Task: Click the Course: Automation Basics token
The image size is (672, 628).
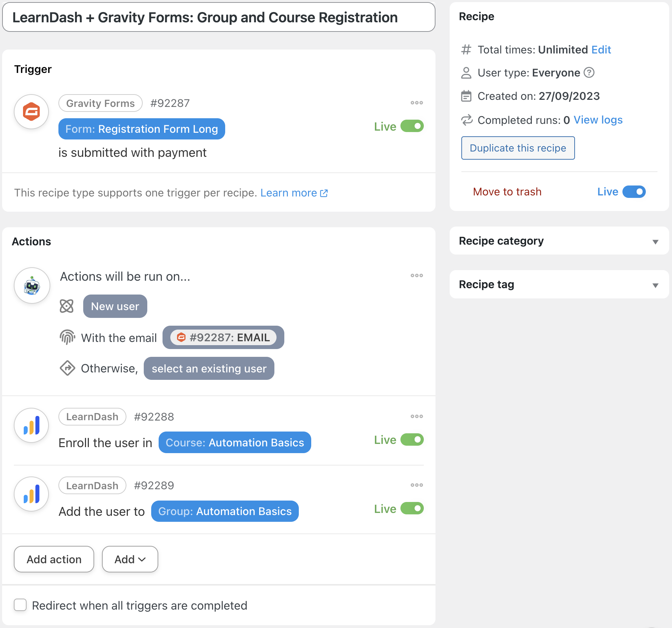Action: click(235, 443)
